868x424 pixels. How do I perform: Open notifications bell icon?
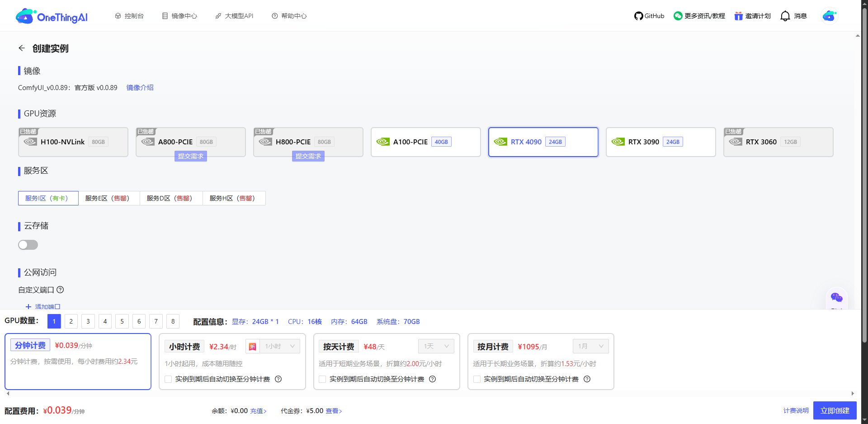(x=785, y=16)
